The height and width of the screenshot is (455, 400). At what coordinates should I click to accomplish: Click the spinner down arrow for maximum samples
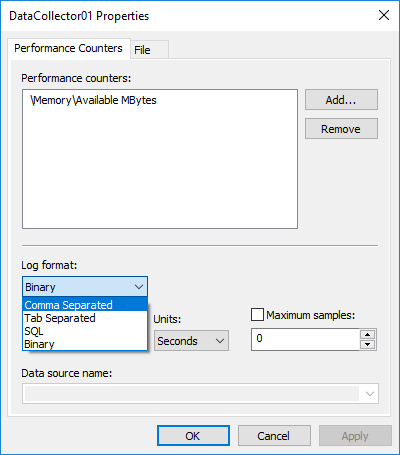[368, 344]
